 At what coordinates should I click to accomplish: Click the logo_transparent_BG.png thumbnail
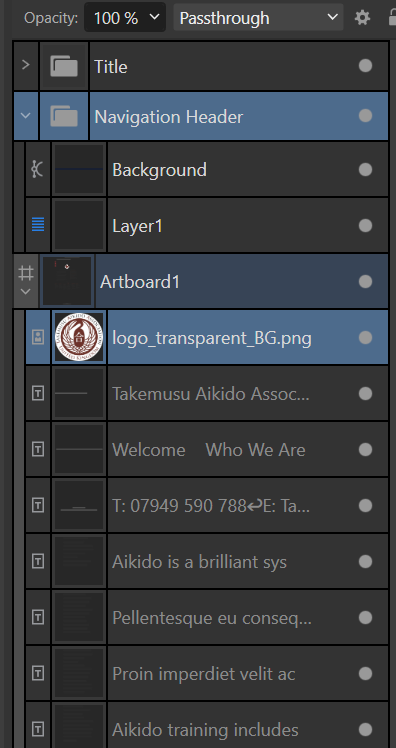[79, 337]
